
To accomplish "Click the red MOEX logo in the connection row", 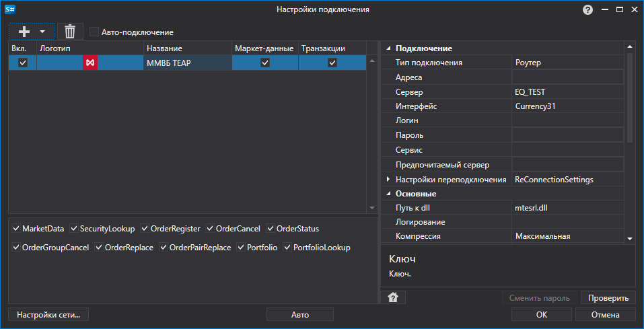I will 90,63.
